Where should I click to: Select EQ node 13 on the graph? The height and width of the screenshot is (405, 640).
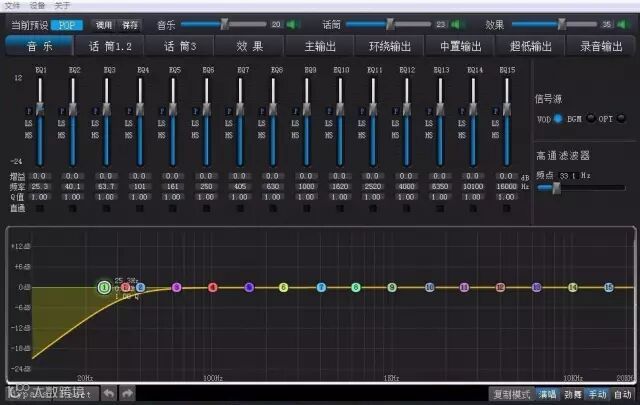click(x=537, y=287)
